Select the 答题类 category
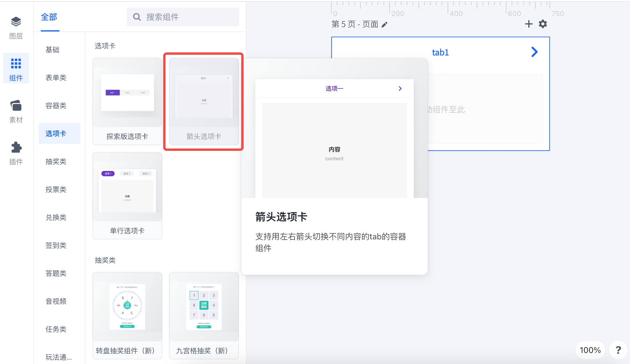This screenshot has height=364, width=630. point(56,273)
